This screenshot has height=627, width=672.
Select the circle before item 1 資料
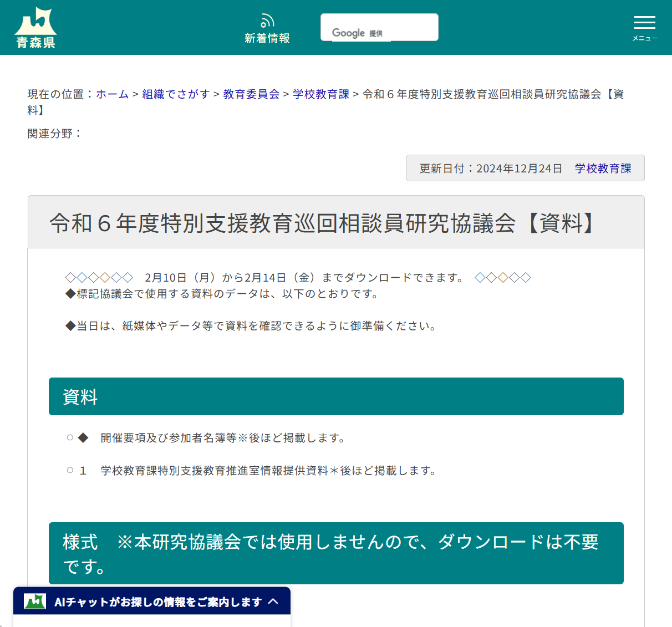(69, 471)
